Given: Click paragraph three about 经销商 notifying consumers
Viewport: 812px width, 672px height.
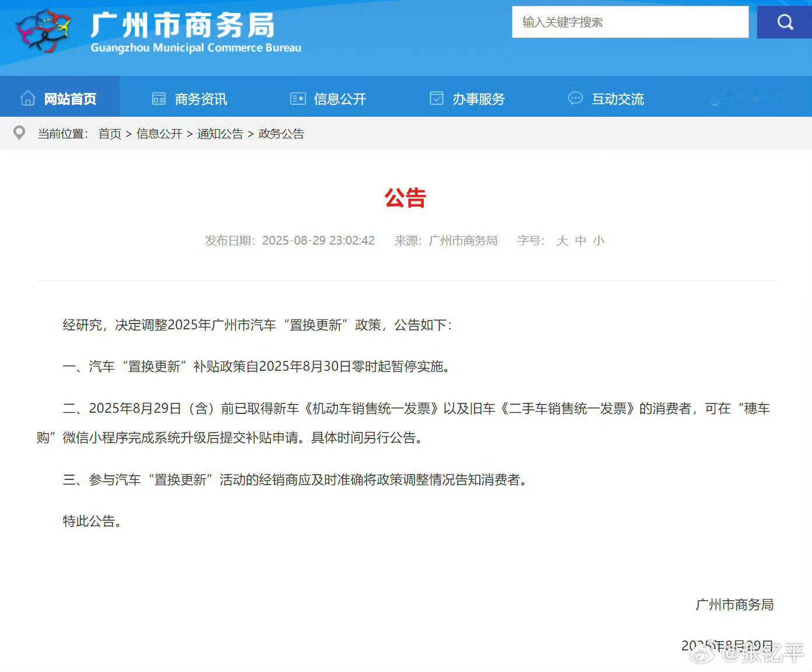Looking at the screenshot, I should coord(295,480).
